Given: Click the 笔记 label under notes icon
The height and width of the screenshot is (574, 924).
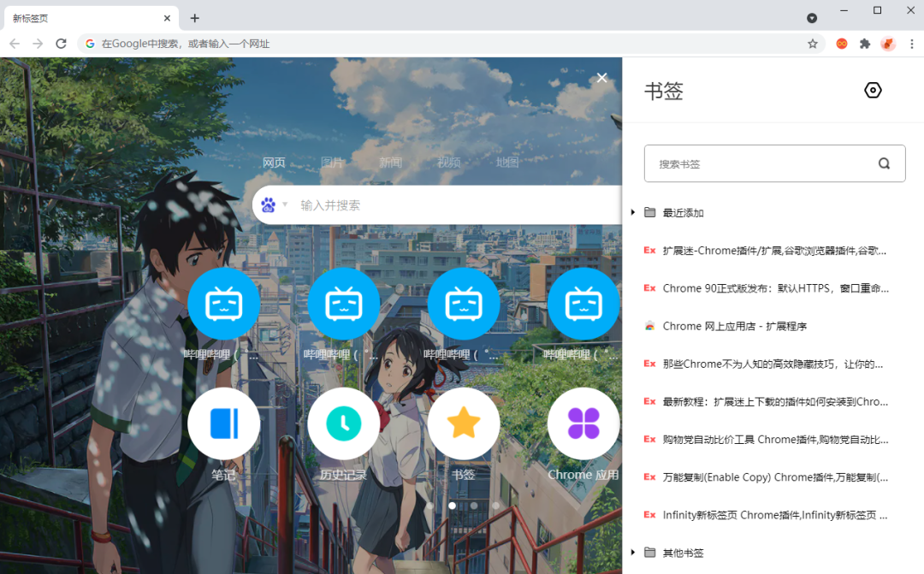Looking at the screenshot, I should click(x=223, y=475).
